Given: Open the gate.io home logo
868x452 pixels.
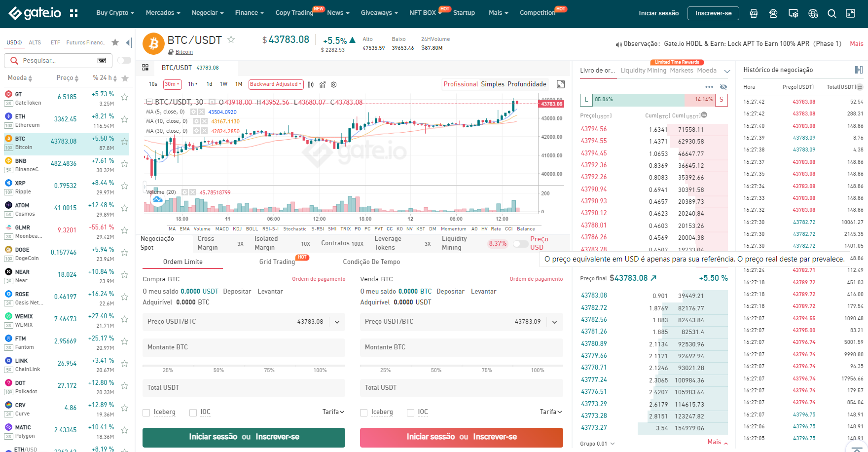Looking at the screenshot, I should [35, 13].
